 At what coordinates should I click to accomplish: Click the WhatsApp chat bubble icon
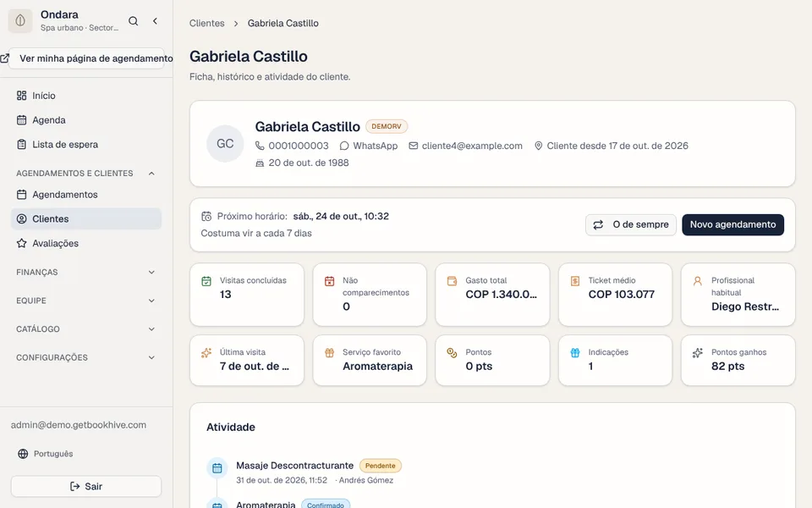tap(344, 146)
